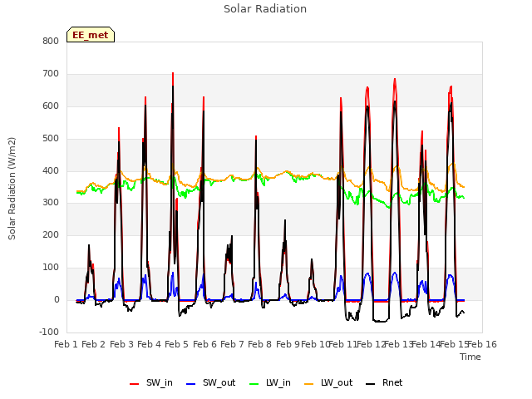Click the green LW_in legend color marker
Viewport: 532px width, 399px height.
coord(254,384)
